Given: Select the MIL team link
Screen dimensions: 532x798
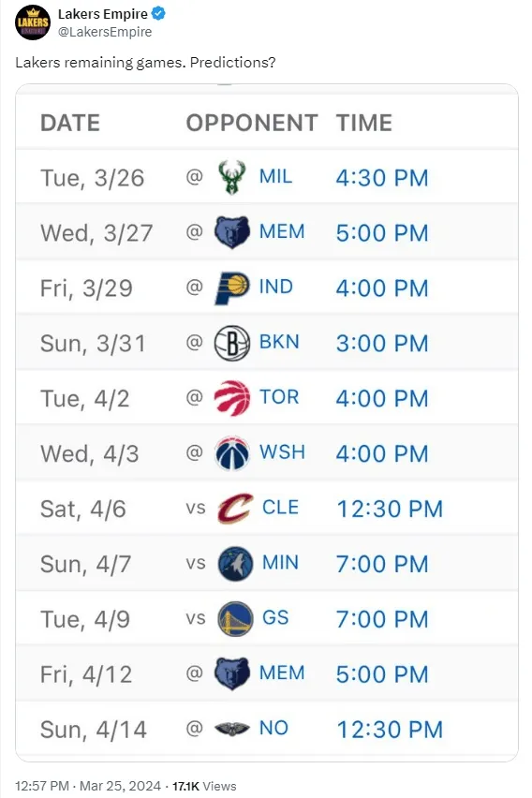Looking at the screenshot, I should click(x=276, y=177).
